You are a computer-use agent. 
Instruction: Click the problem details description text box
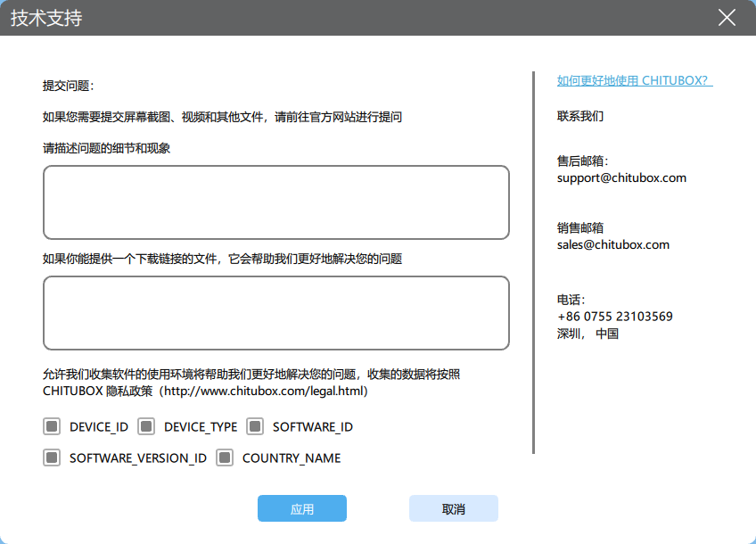[275, 202]
